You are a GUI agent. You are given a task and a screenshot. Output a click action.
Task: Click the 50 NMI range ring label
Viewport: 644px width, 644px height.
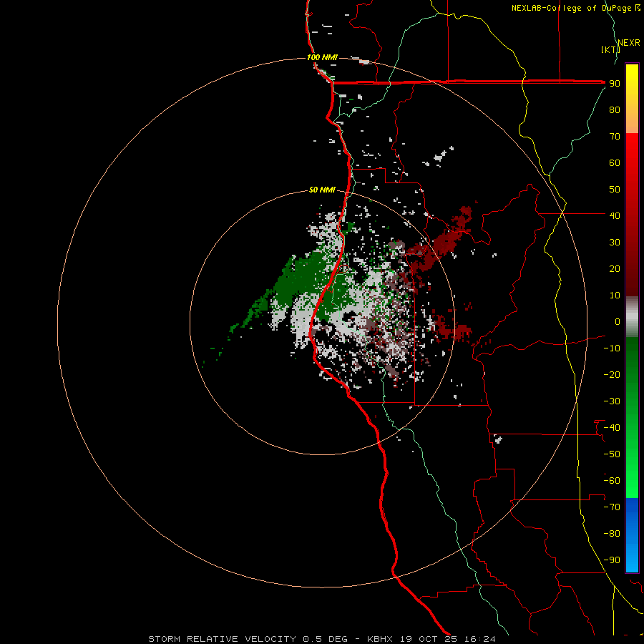click(x=322, y=190)
